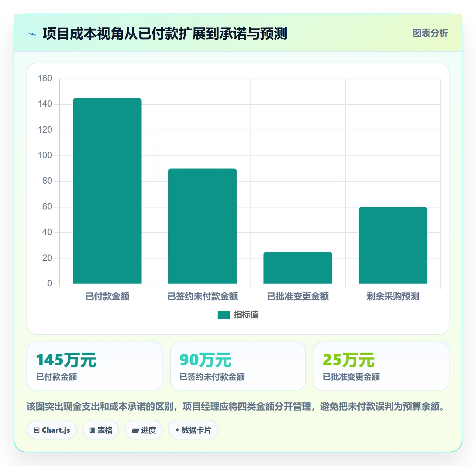Screen dimensions: 476x466
Task: Click the y-axis tick label 140
Action: coord(45,104)
